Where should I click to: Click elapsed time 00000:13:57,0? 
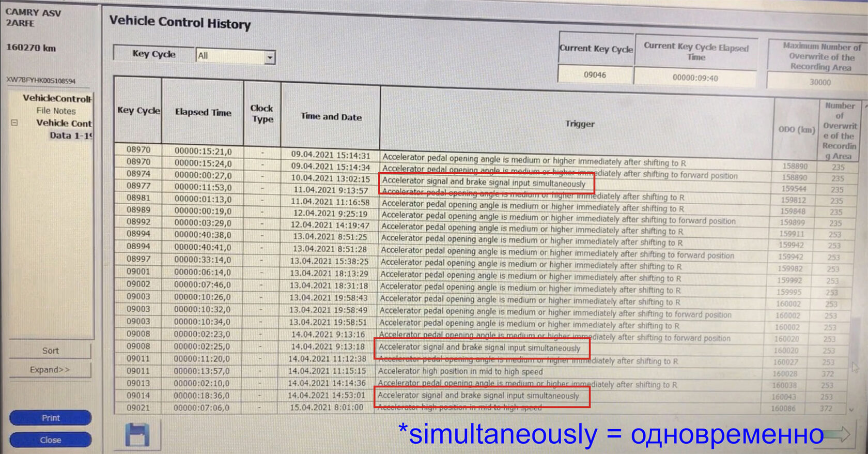point(202,371)
